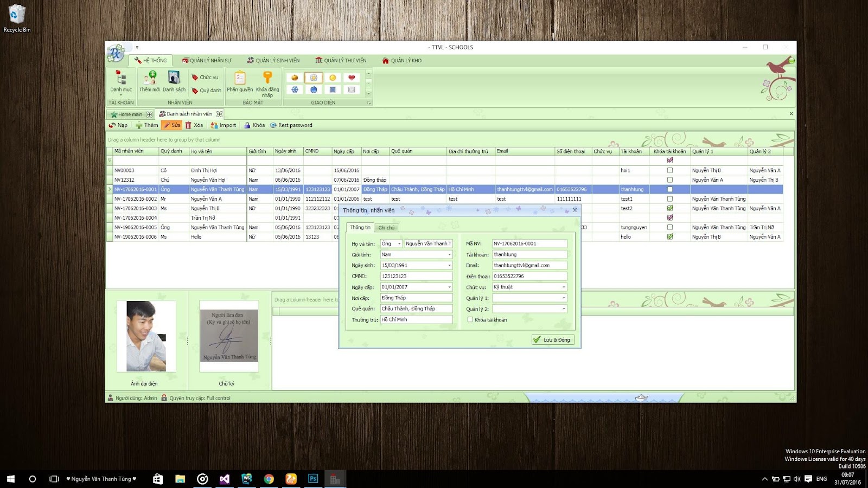868x488 pixels.
Task: Open the Quản lý 1 dropdown
Action: point(564,298)
